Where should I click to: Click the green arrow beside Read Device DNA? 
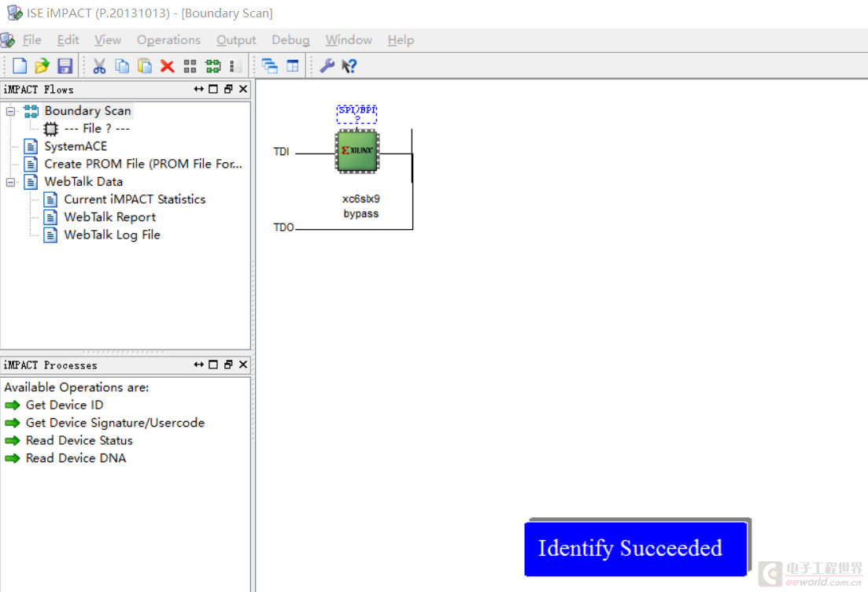12,458
